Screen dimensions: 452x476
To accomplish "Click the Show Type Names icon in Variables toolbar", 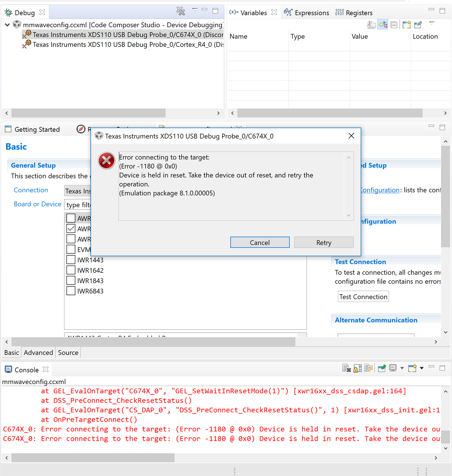I will pos(371,25).
